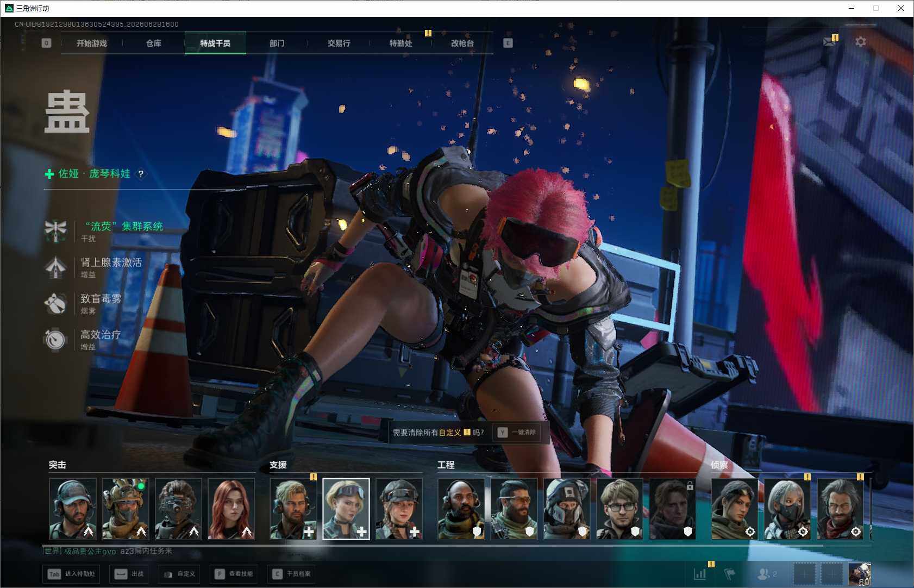Select the bearded 支援 operator with headset

click(293, 509)
